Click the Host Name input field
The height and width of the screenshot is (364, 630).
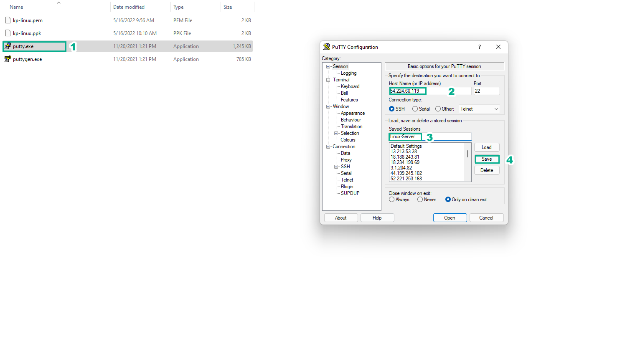[x=430, y=91]
